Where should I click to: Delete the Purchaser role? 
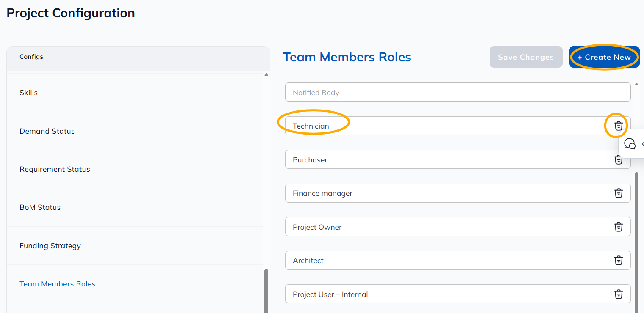pyautogui.click(x=619, y=159)
